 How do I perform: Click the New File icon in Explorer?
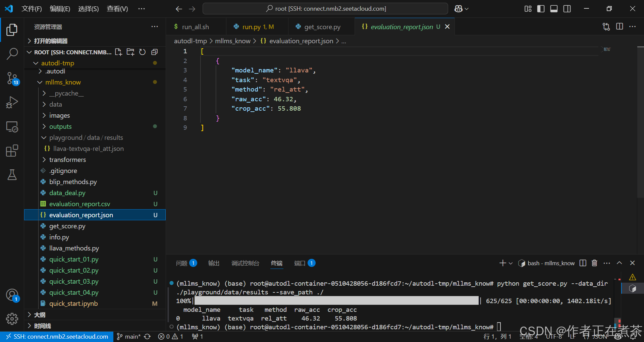click(x=118, y=52)
